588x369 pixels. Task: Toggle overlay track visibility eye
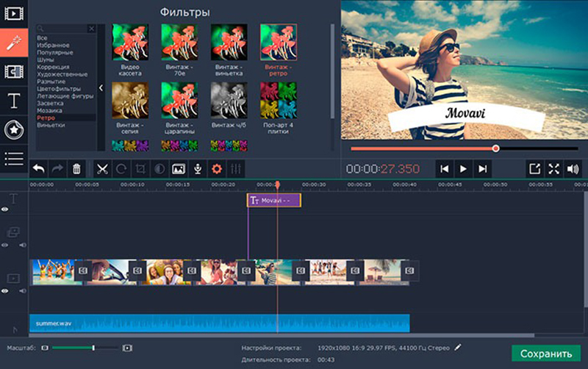click(x=5, y=245)
